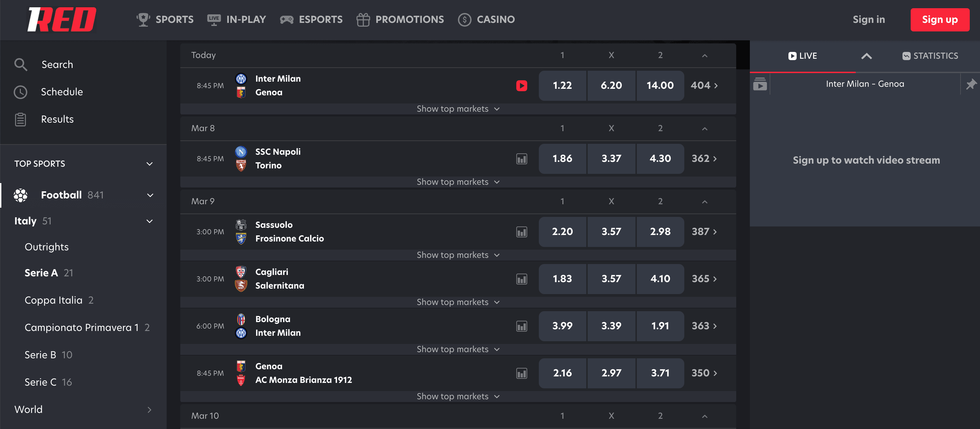Open Serie B league in sidebar
The height and width of the screenshot is (429, 980).
40,355
